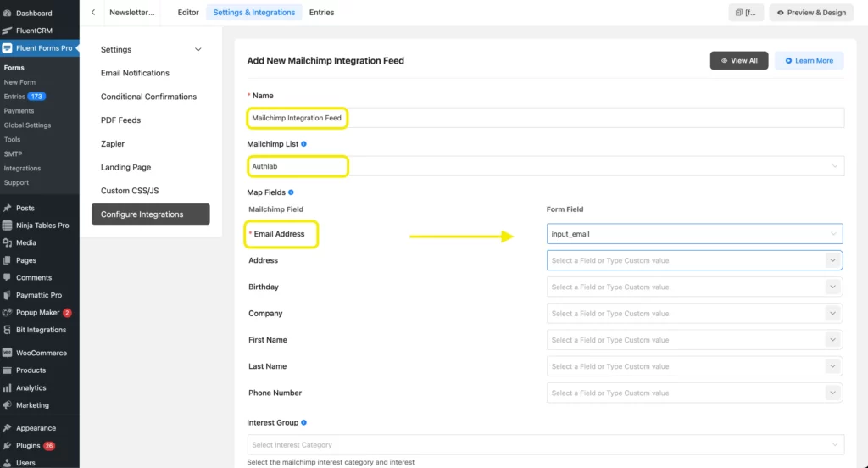Open the Select Interest Category dropdown
The image size is (868, 468).
click(545, 445)
